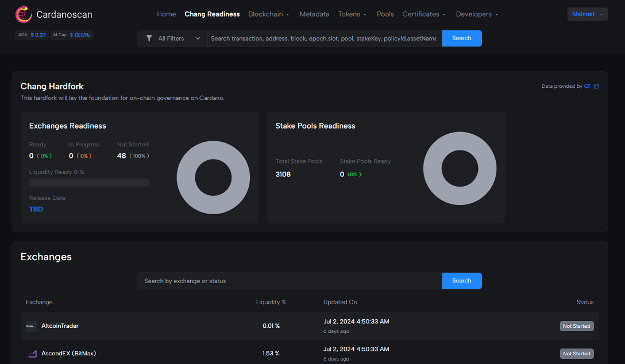Select the Pools menu item

(385, 14)
